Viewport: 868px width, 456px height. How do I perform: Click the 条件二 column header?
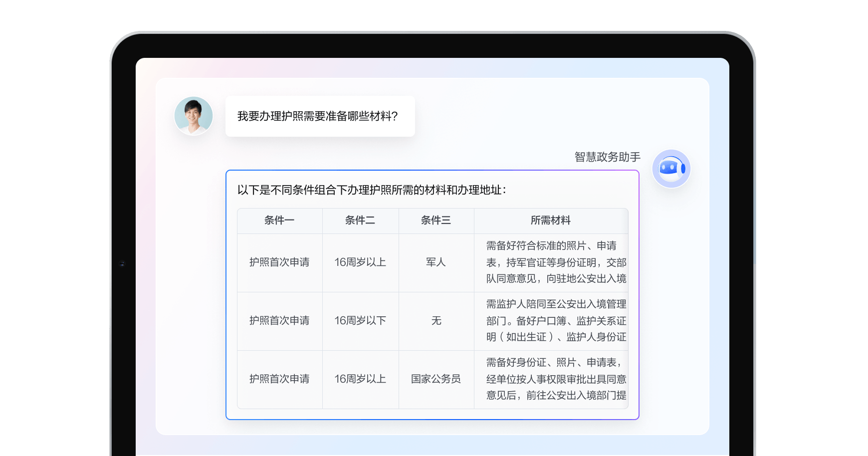click(360, 221)
